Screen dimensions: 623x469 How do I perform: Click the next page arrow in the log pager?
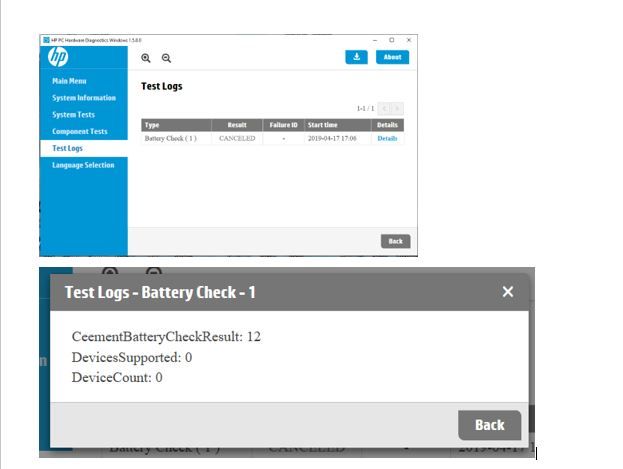[397, 109]
